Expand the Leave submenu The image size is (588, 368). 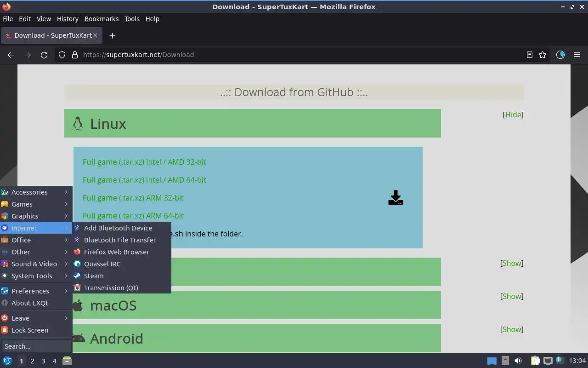click(x=36, y=318)
